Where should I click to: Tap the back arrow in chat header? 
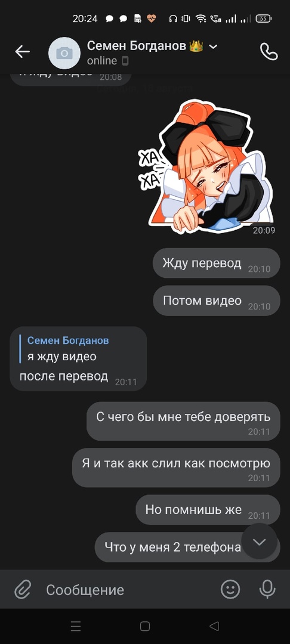[22, 52]
